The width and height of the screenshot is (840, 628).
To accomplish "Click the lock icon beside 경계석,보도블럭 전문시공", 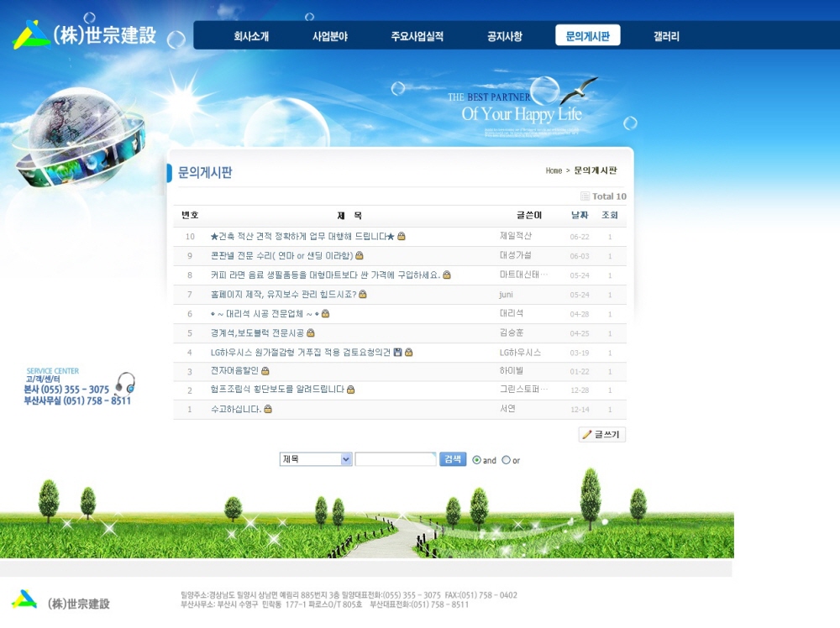I will tap(311, 333).
